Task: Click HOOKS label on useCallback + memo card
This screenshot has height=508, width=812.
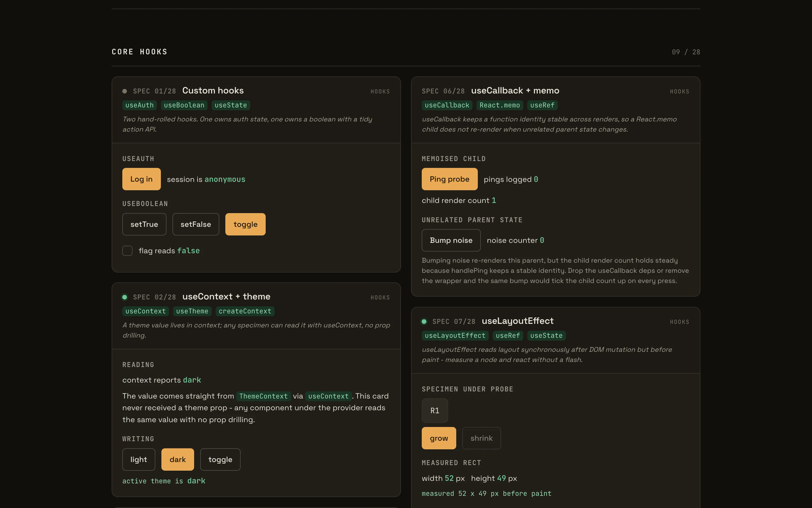Action: [x=680, y=91]
